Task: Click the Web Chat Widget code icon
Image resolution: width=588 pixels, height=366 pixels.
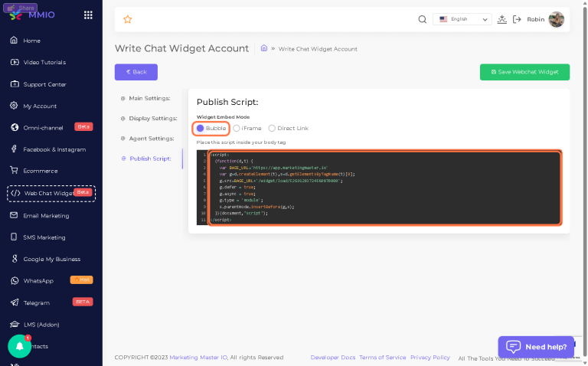Action: click(x=15, y=193)
